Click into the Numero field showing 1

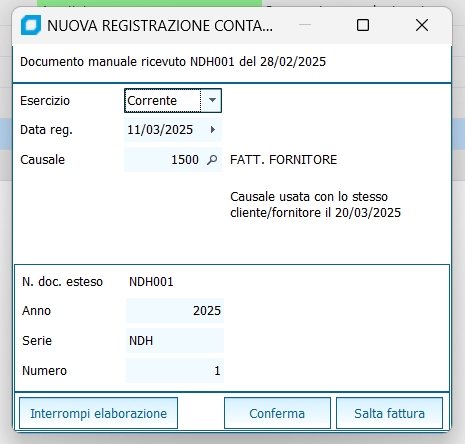(175, 371)
